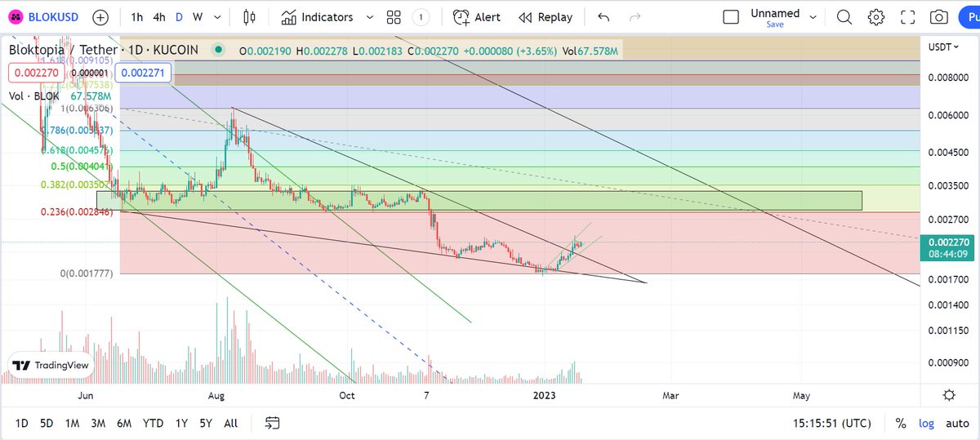This screenshot has height=440, width=980.
Task: Set range to 3M
Action: (x=98, y=423)
